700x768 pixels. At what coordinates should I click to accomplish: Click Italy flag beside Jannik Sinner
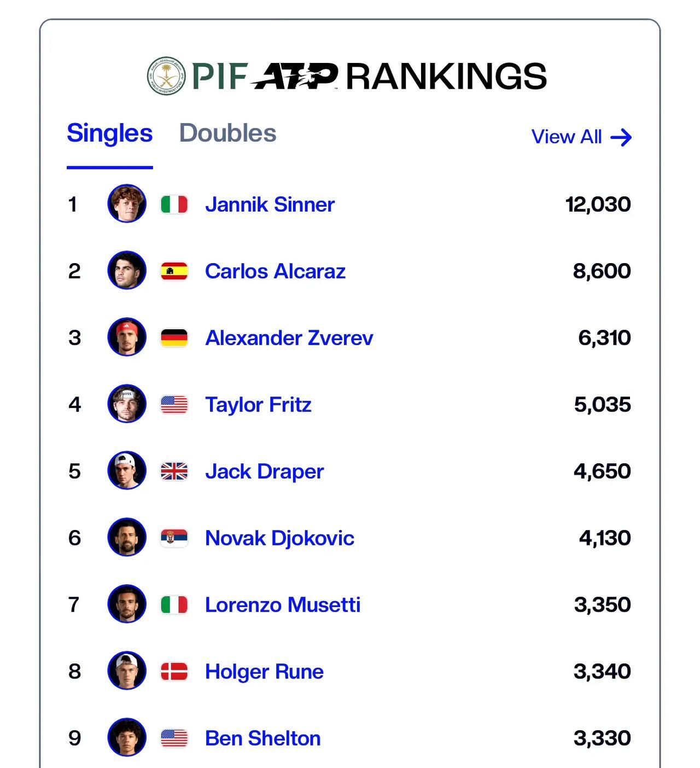pos(174,205)
